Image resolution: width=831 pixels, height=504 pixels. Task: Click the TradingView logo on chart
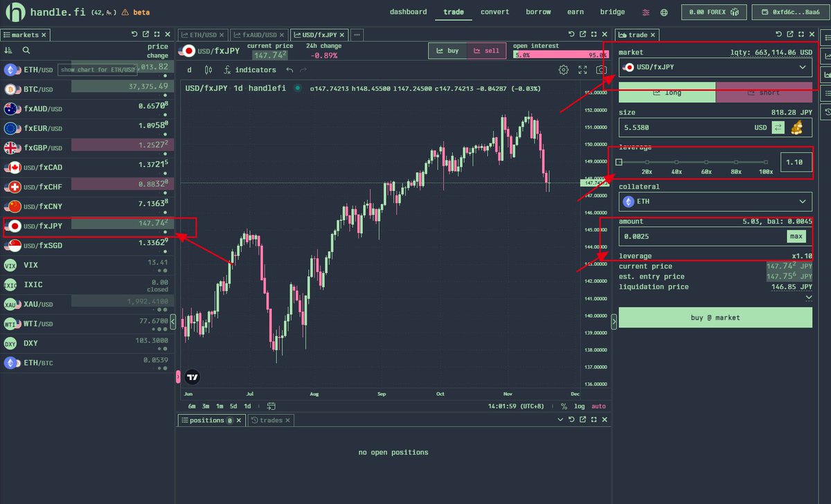(x=193, y=377)
